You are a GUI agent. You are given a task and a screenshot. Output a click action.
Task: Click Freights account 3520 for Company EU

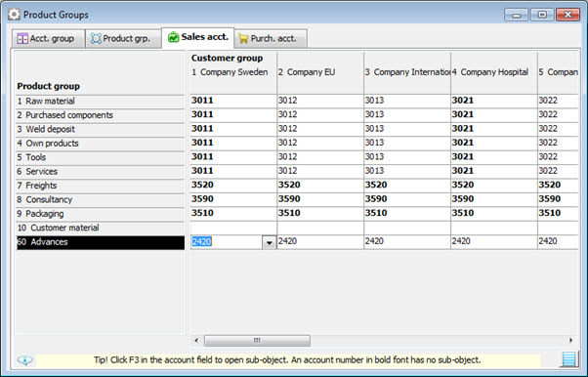click(x=320, y=185)
